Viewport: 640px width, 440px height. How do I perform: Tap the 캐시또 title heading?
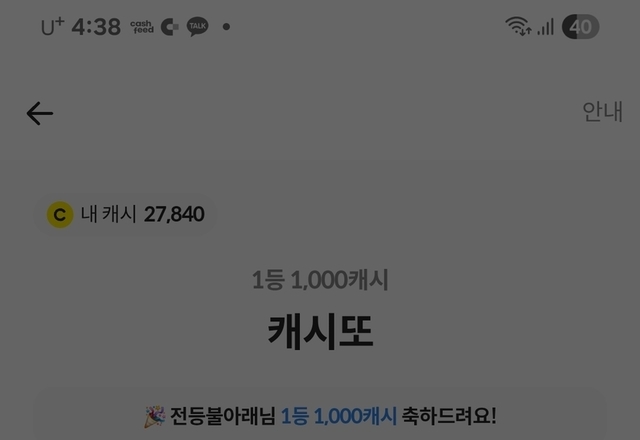[x=320, y=331]
